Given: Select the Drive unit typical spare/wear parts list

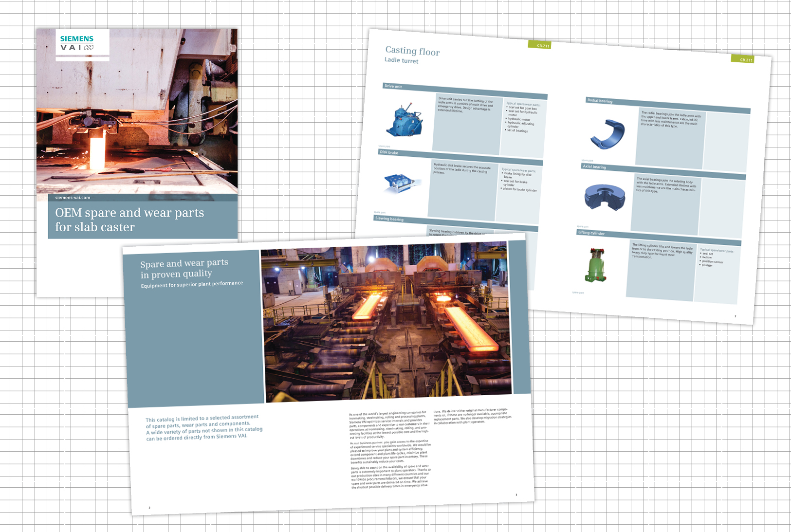Looking at the screenshot, I should click(x=522, y=117).
